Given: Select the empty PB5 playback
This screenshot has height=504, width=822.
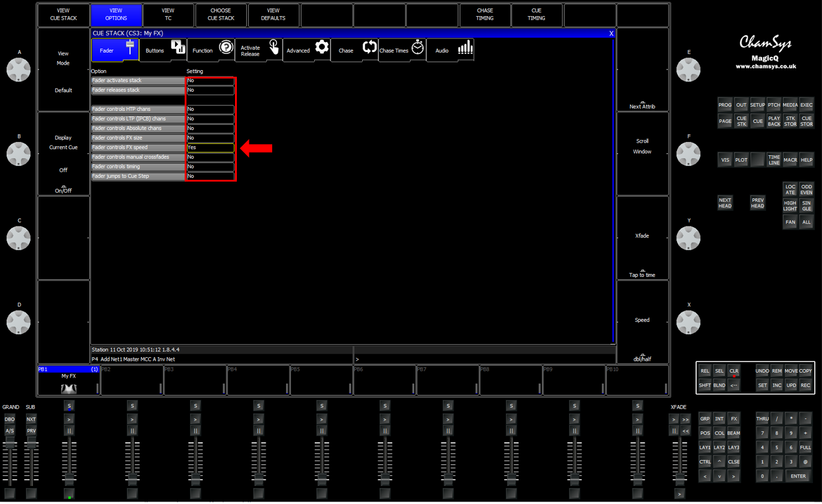Looking at the screenshot, I should pyautogui.click(x=321, y=381).
